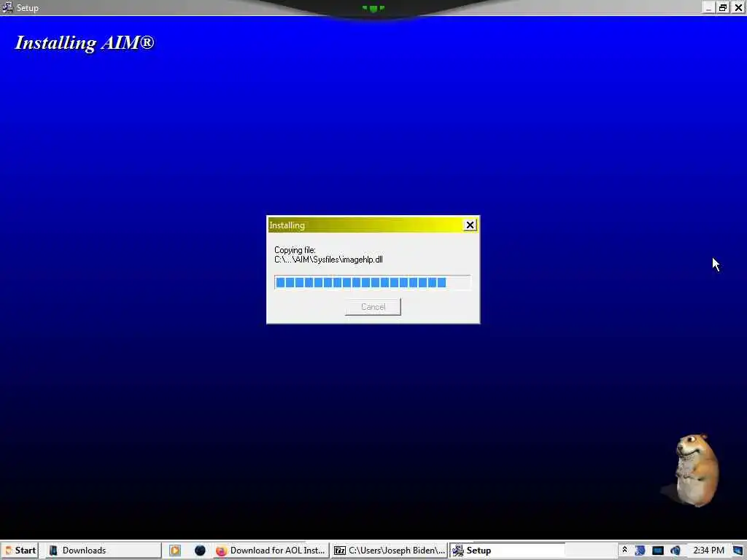Click the dark round quick launch icon

click(200, 551)
